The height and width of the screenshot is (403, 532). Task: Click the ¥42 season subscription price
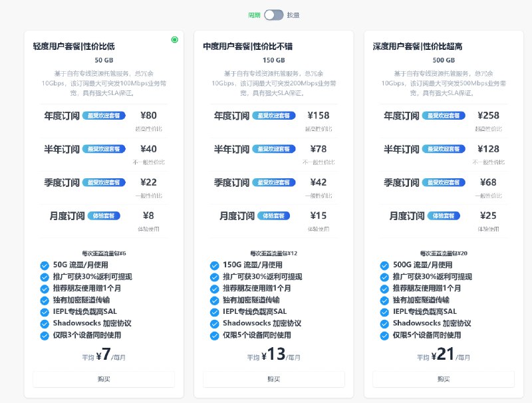(x=317, y=182)
